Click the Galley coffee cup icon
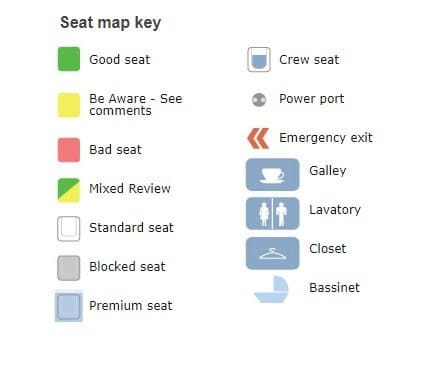428x366 pixels. tap(273, 175)
